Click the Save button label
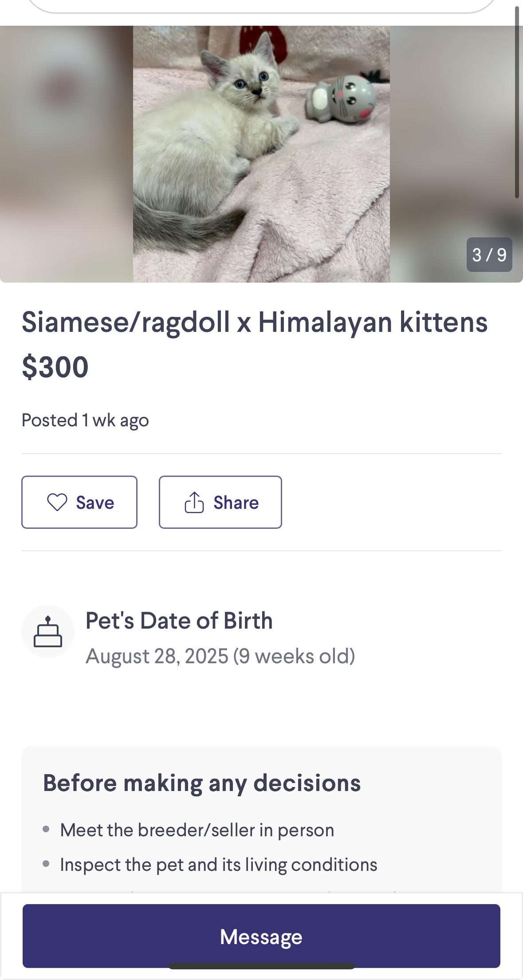The image size is (523, 980). click(95, 503)
